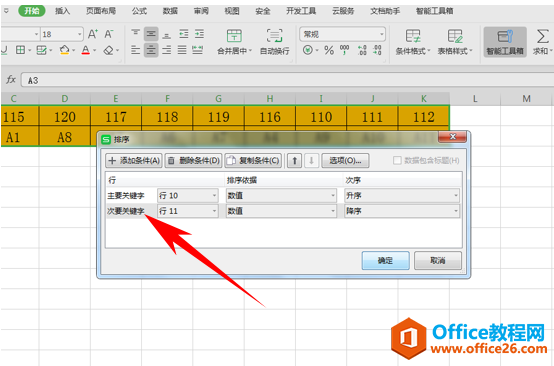The width and height of the screenshot is (554, 366).
Task: Click the decrease font size icon
Action: click(x=108, y=34)
